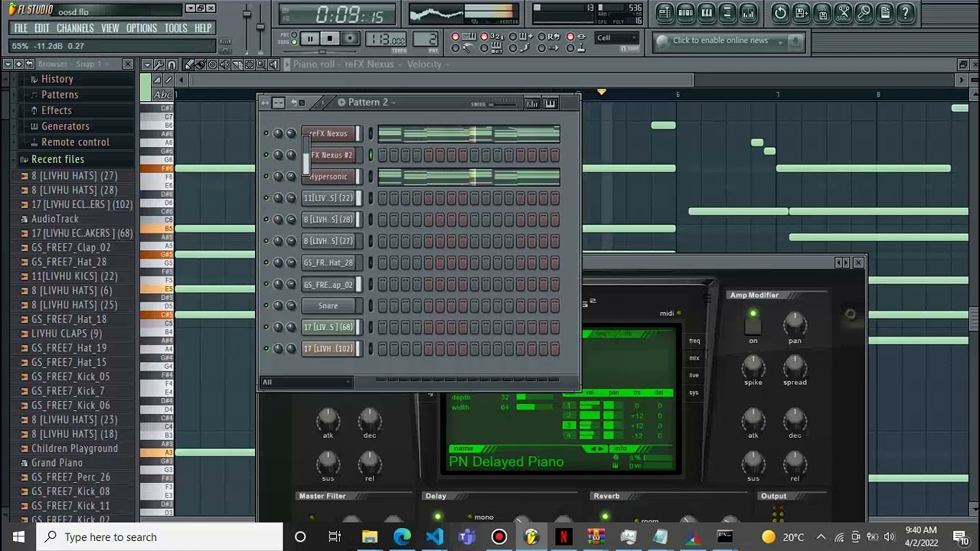Open the FILE menu

pyautogui.click(x=21, y=28)
